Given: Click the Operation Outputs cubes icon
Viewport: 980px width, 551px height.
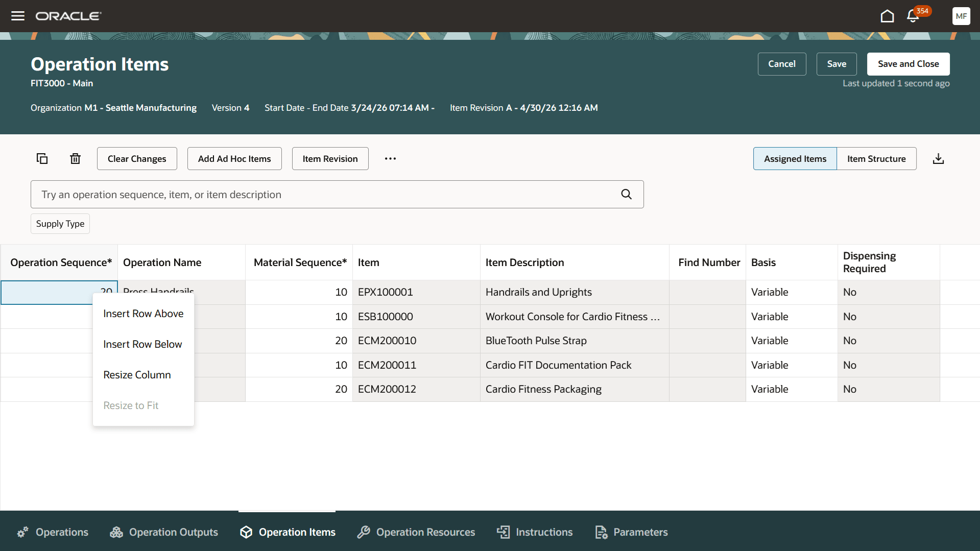Looking at the screenshot, I should pyautogui.click(x=116, y=532).
